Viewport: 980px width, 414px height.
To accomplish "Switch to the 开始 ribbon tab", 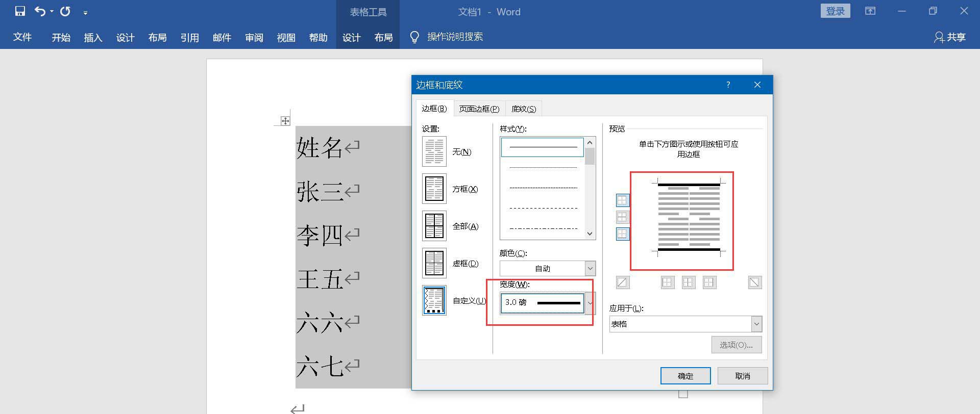I will coord(61,37).
